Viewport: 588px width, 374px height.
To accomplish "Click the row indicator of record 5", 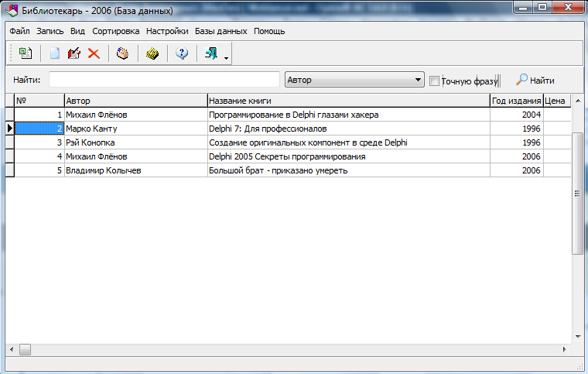I will coord(10,170).
